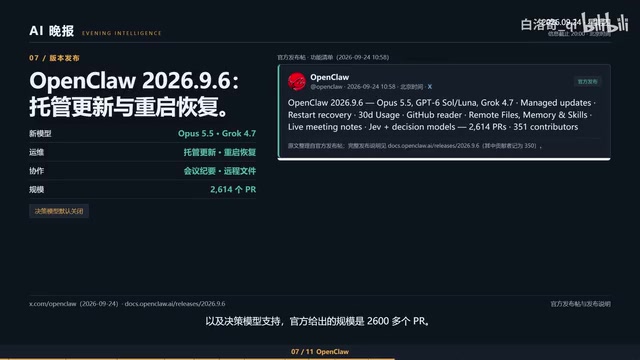Click the OpenClaw account name in the post
Image resolution: width=640 pixels, height=360 pixels.
329,77
